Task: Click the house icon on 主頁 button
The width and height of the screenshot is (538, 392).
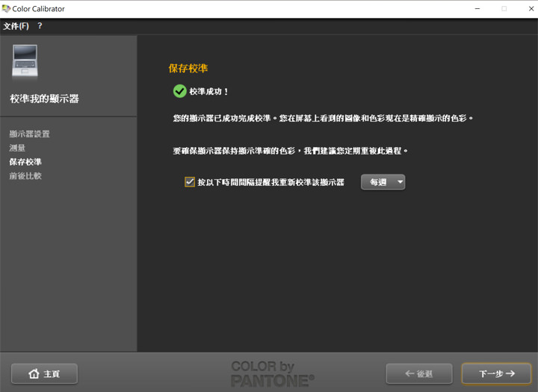Action: click(x=34, y=374)
